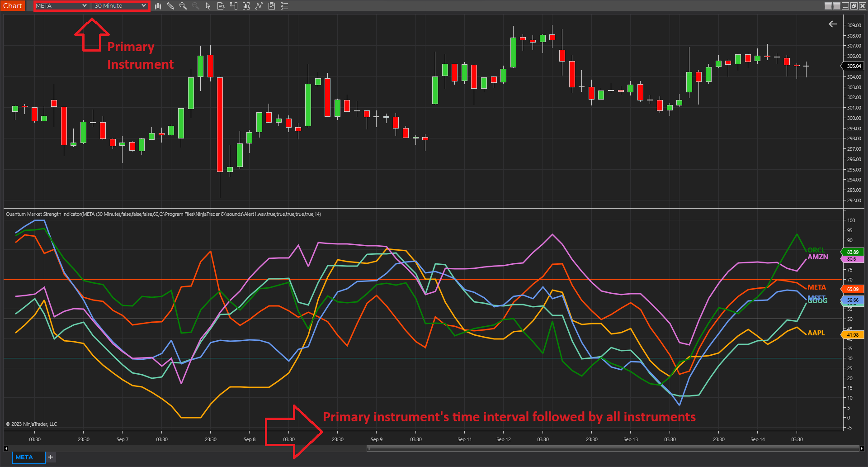Screen dimensions: 868x467
Task: Open the Chart Trader panel icon
Action: click(x=233, y=6)
